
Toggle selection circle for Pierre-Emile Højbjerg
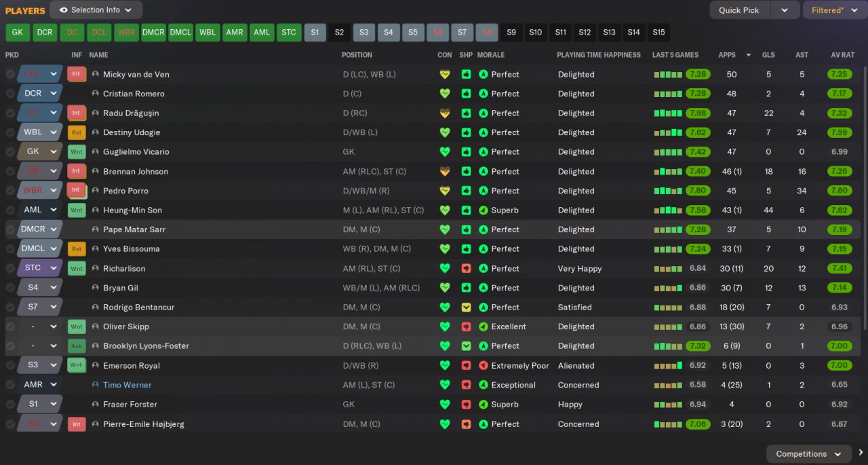click(10, 424)
